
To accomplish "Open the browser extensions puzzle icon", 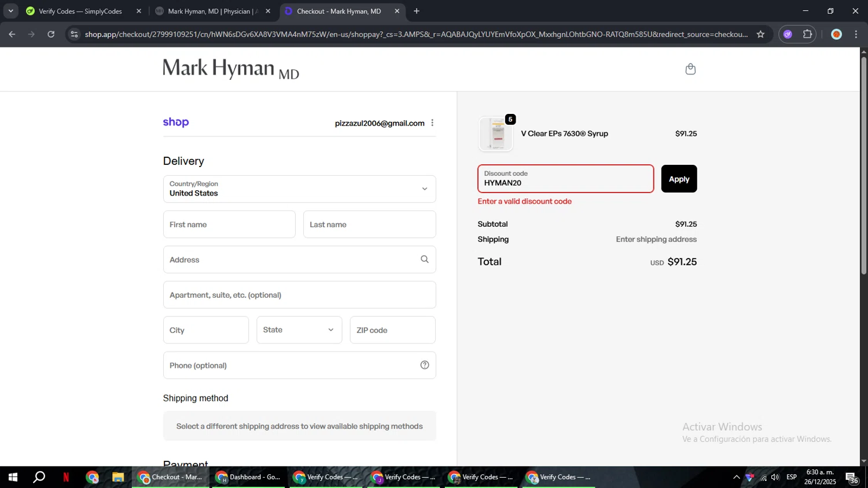I will (807, 34).
